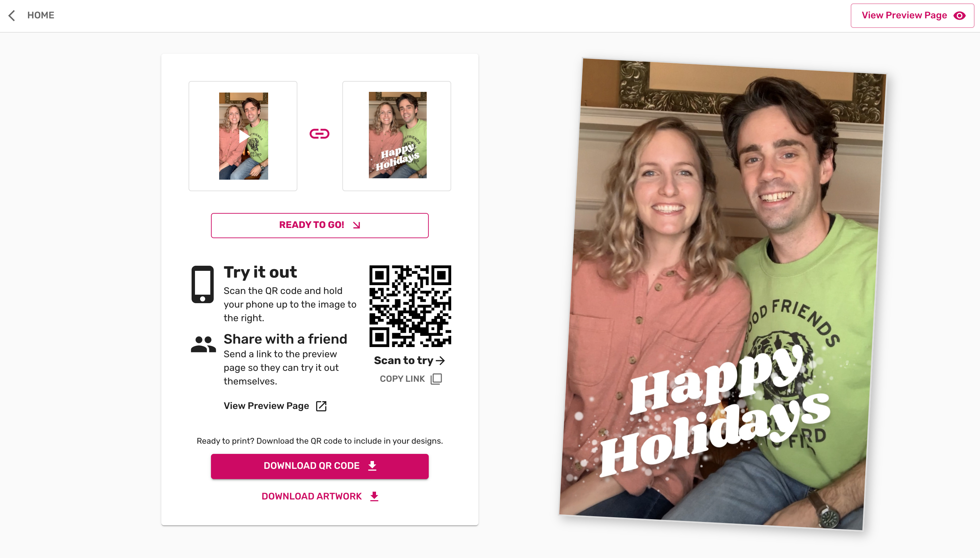
Task: Click the COPY LINK text
Action: (x=402, y=379)
